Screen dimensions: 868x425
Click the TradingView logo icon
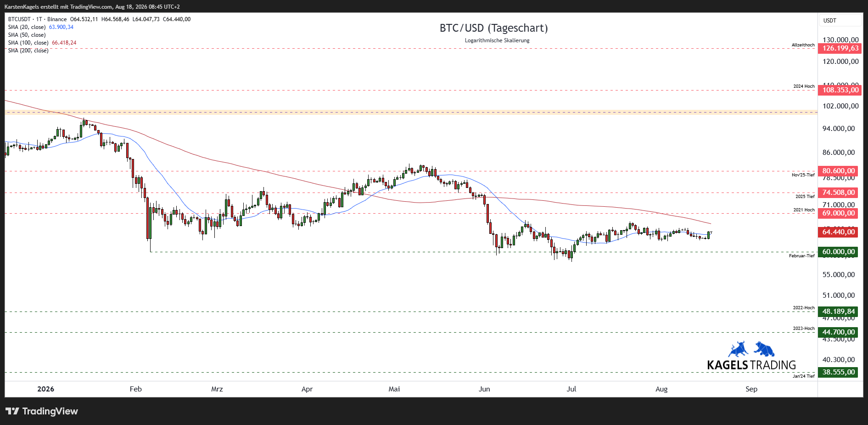click(x=12, y=411)
